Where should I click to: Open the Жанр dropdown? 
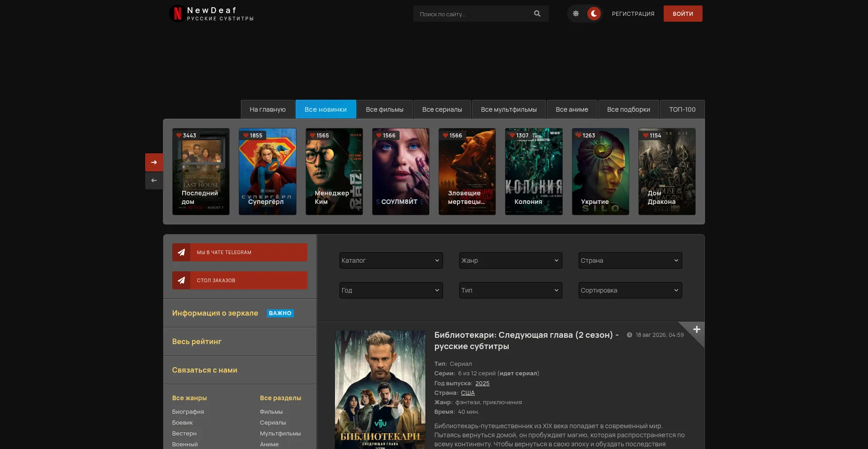pyautogui.click(x=511, y=260)
